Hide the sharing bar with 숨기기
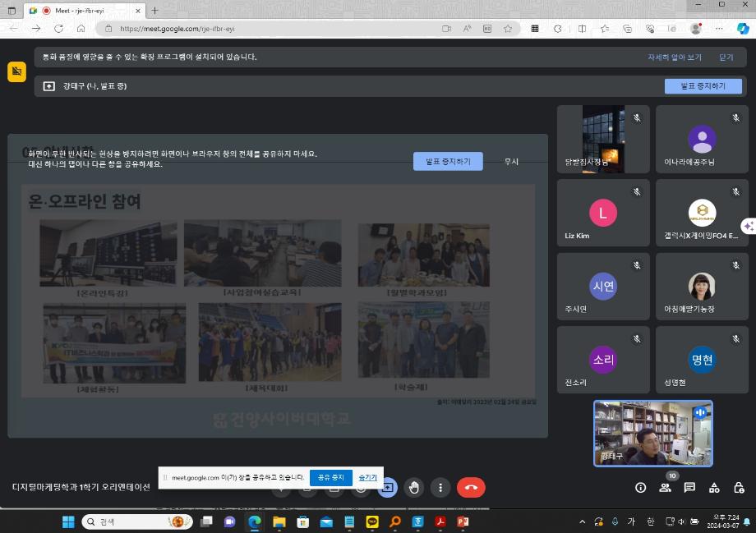The width and height of the screenshot is (756, 533). tap(367, 477)
